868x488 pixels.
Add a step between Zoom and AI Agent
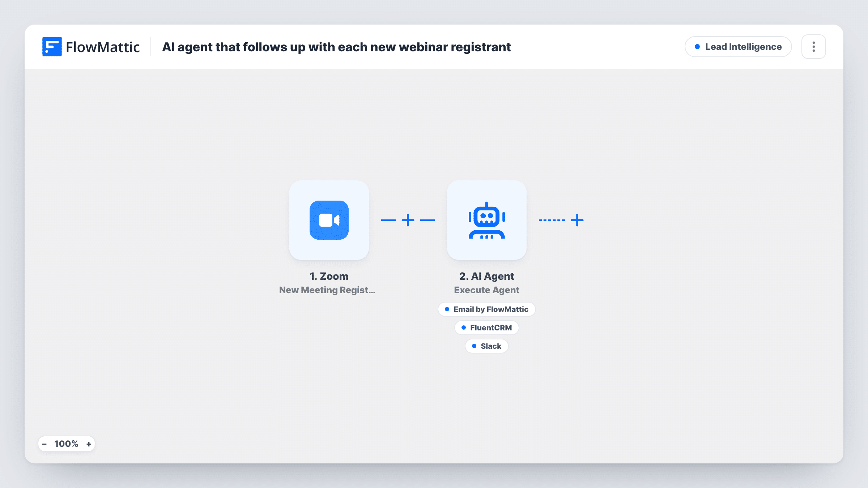click(x=408, y=220)
